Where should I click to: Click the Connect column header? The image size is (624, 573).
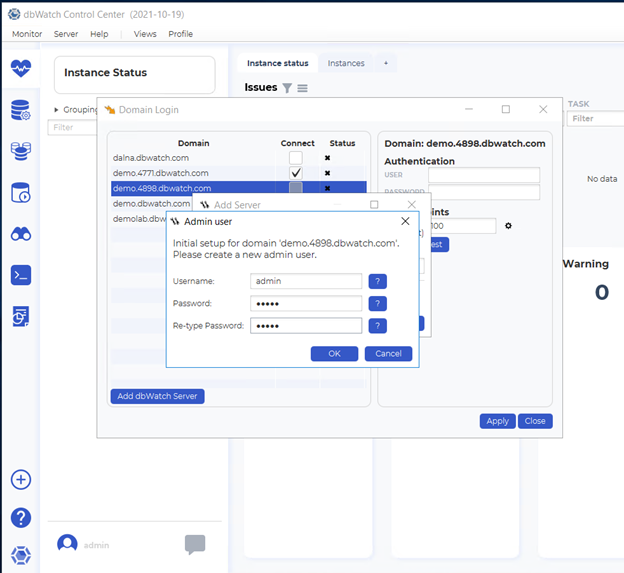pyautogui.click(x=297, y=143)
